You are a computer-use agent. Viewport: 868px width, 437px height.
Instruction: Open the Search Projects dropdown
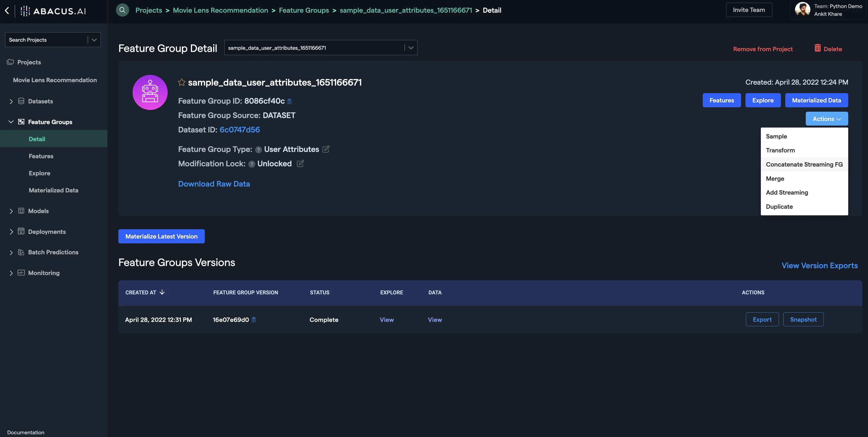click(94, 40)
